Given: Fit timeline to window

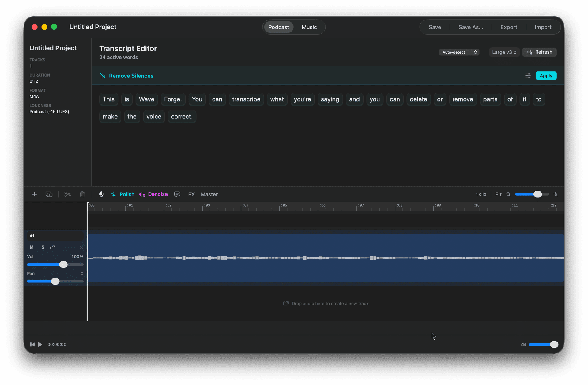Looking at the screenshot, I should point(498,194).
